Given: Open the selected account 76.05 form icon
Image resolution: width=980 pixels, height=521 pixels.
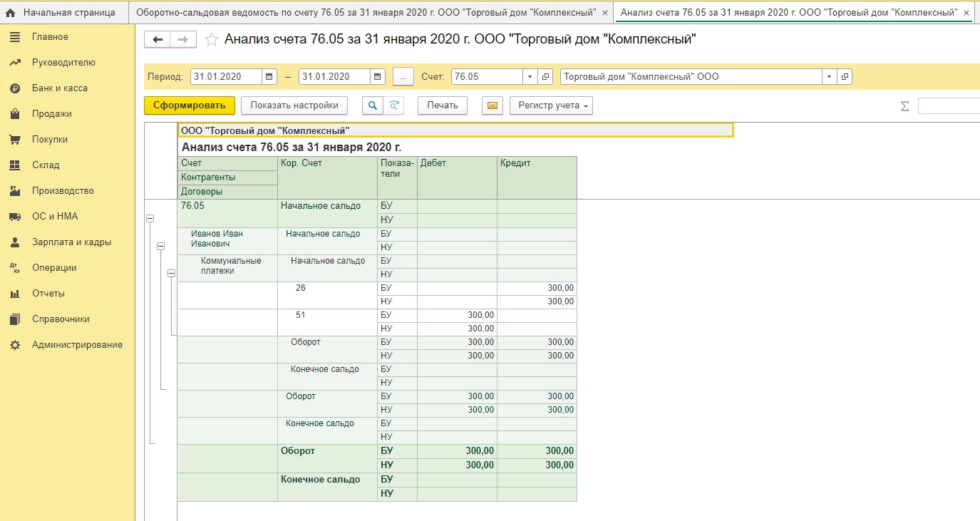Looking at the screenshot, I should (x=546, y=77).
